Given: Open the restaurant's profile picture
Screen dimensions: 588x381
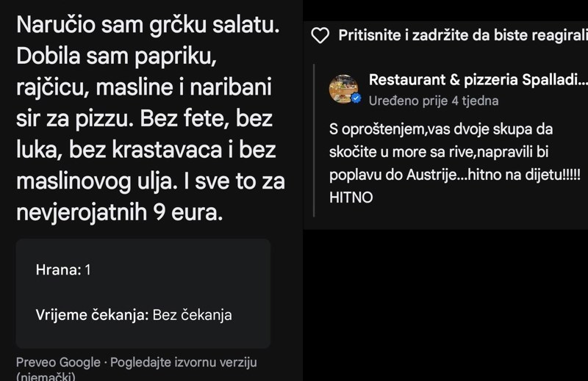Looking at the screenshot, I should pos(343,89).
